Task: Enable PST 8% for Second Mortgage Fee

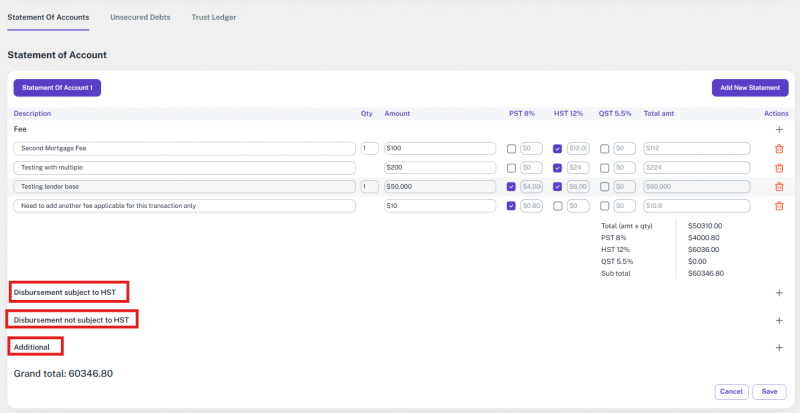Action: (x=512, y=149)
